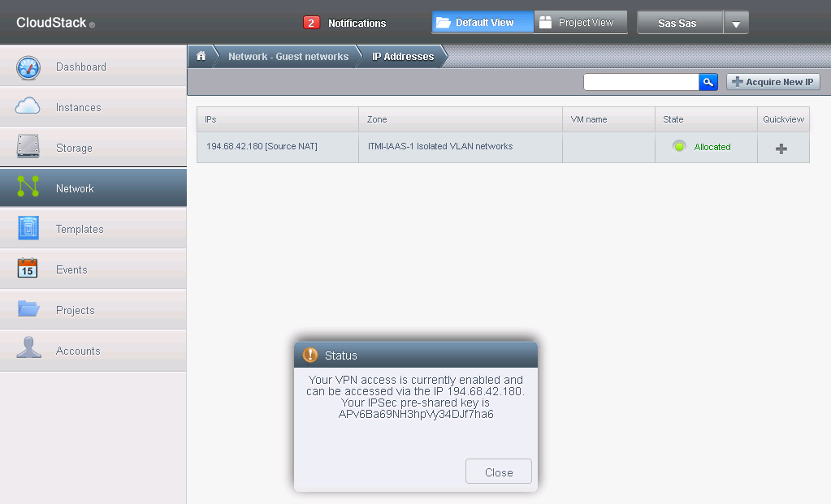
Task: Click the Home breadcrumb icon
Action: [201, 56]
